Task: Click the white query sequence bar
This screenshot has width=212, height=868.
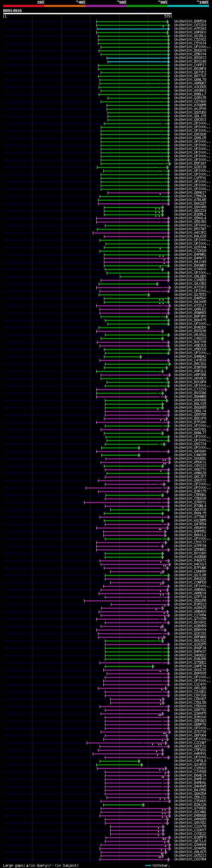Action: (87, 14)
